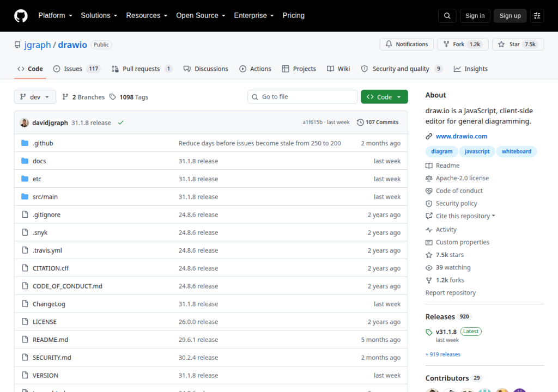This screenshot has width=558, height=392.
Task: Open the SECURITY.md file
Action: tap(52, 357)
